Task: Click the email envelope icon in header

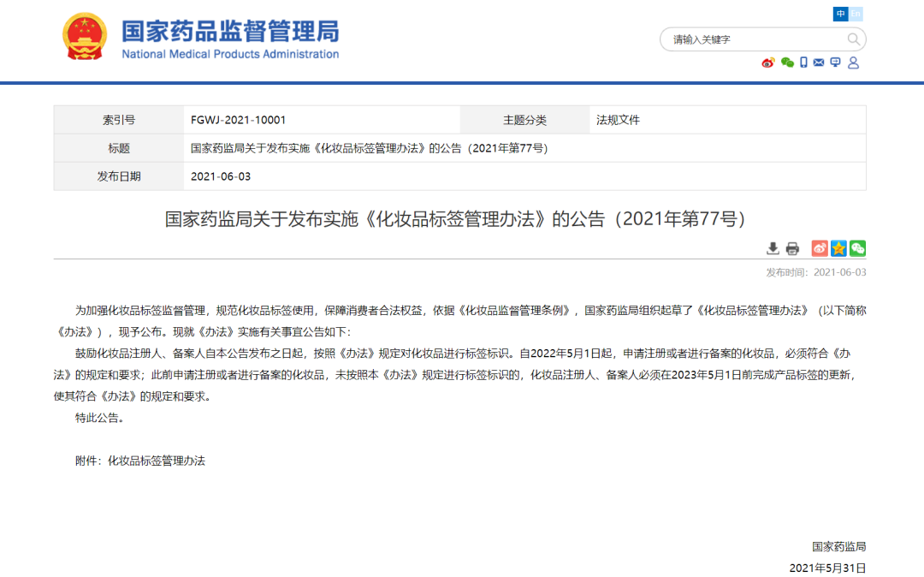Action: 819,62
